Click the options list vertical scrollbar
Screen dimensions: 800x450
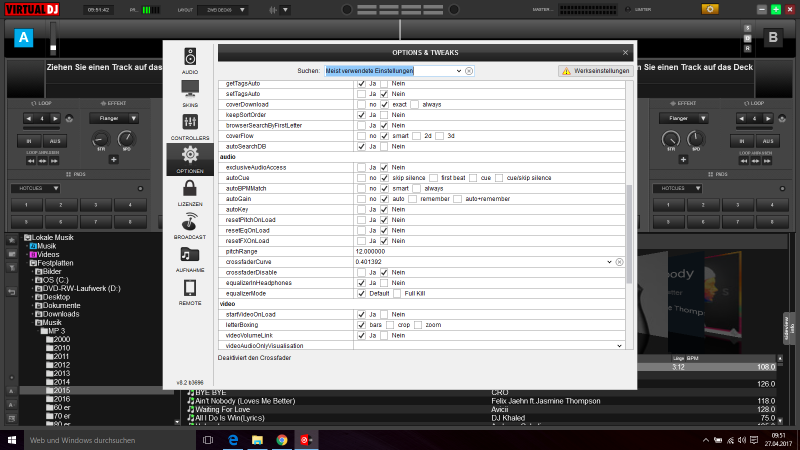click(x=629, y=234)
